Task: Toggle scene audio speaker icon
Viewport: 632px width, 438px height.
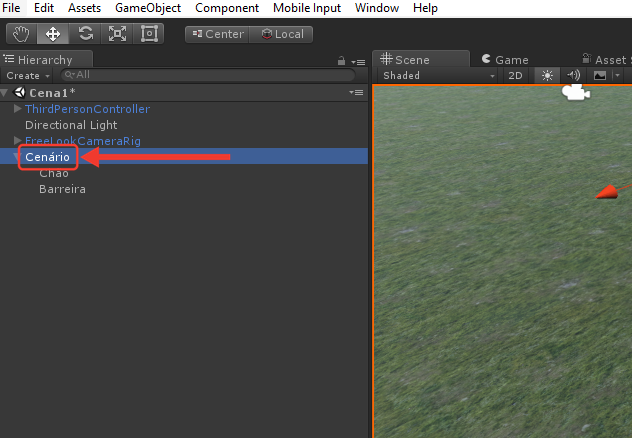Action: coord(573,75)
